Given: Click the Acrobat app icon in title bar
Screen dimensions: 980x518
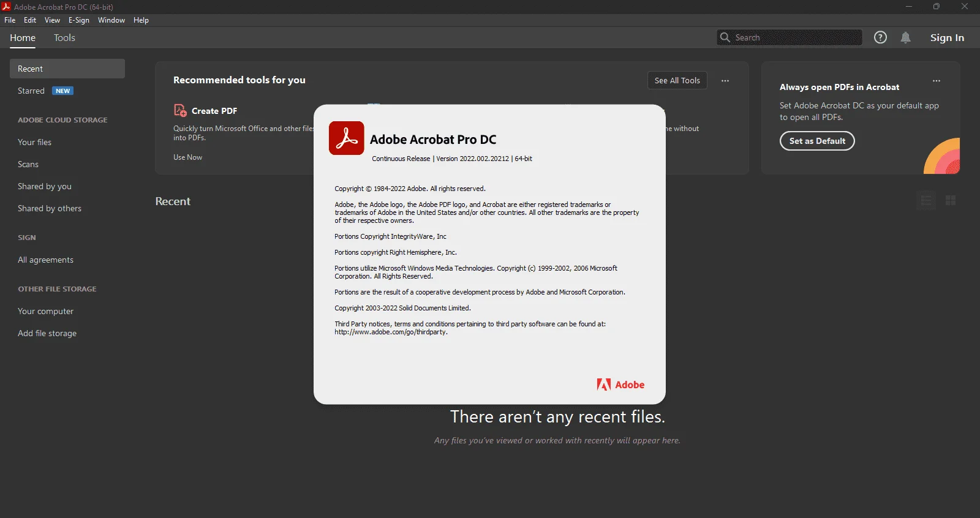Looking at the screenshot, I should pos(6,7).
